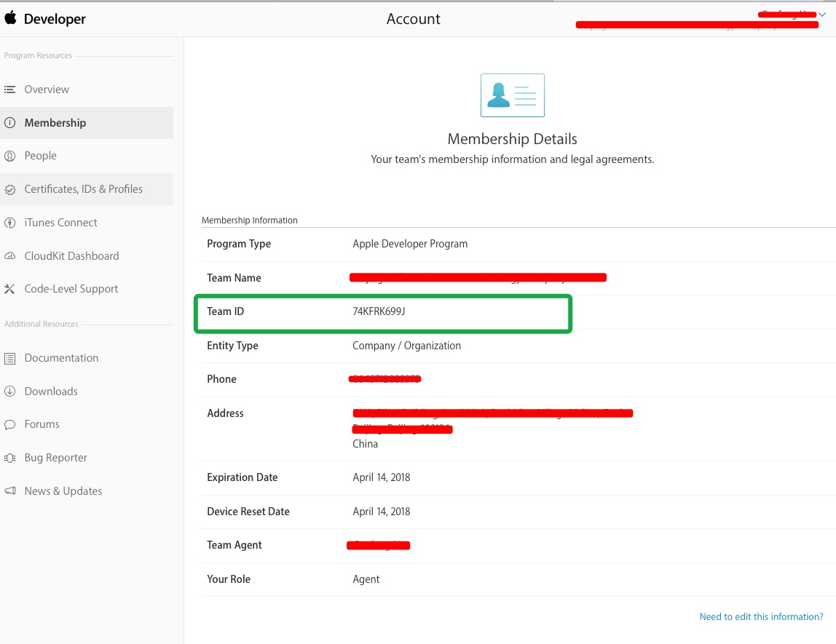Viewport: 836px width, 644px height.
Task: Click the 'Expiration Date' label
Action: pos(242,477)
